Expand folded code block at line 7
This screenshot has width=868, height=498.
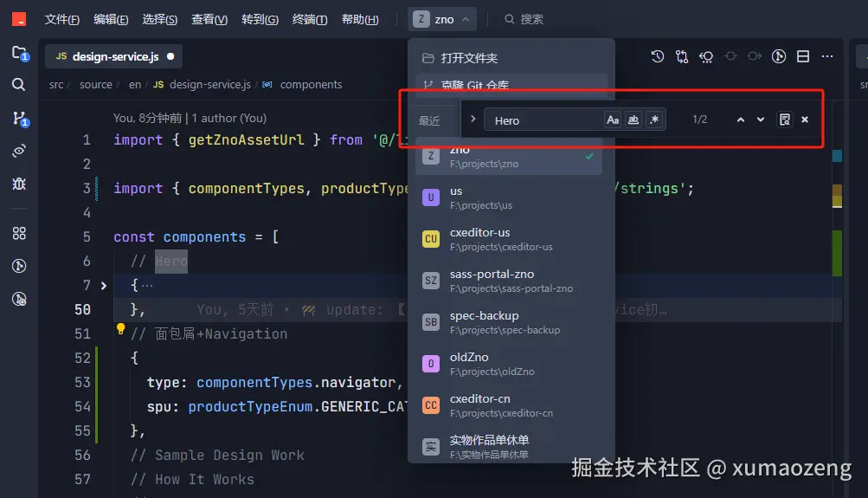[104, 286]
